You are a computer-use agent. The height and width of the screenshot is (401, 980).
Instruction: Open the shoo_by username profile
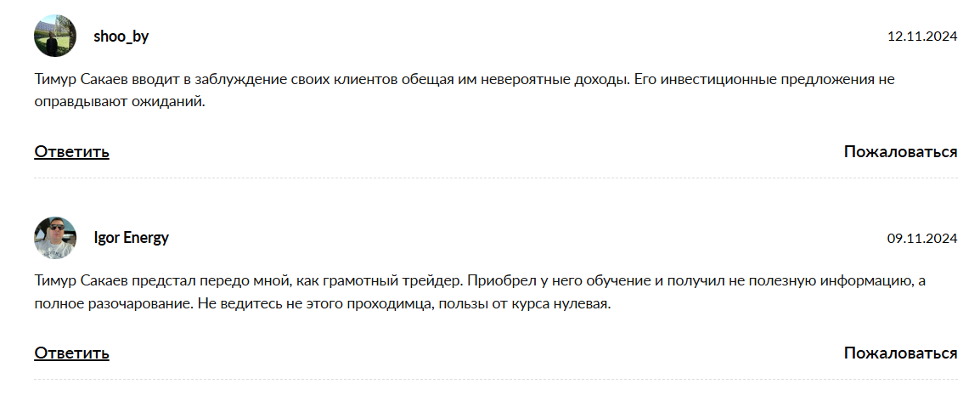coord(121,37)
